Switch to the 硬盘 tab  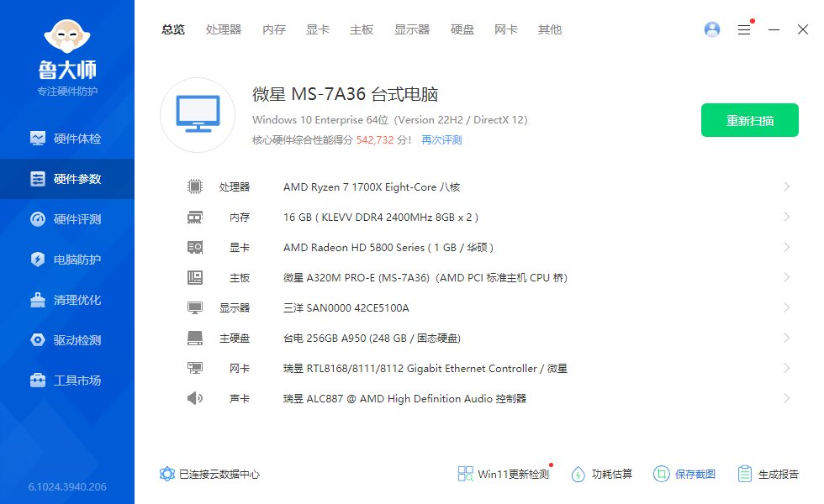(462, 30)
